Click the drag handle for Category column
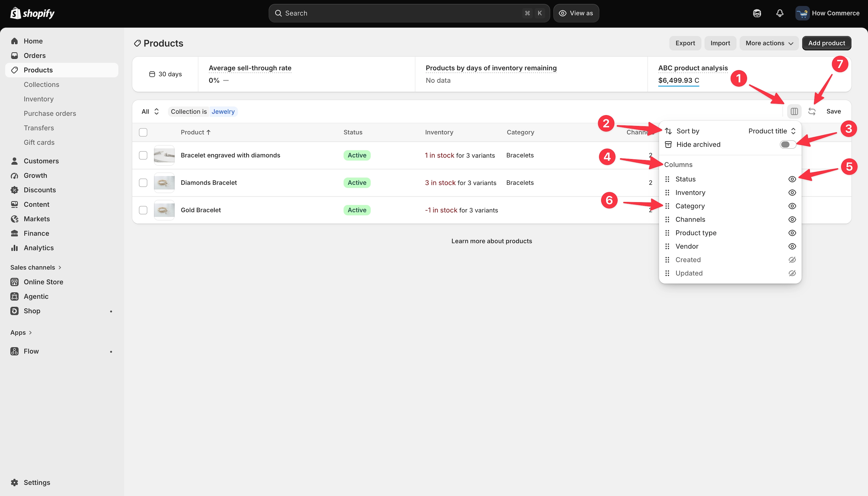 [x=667, y=206]
